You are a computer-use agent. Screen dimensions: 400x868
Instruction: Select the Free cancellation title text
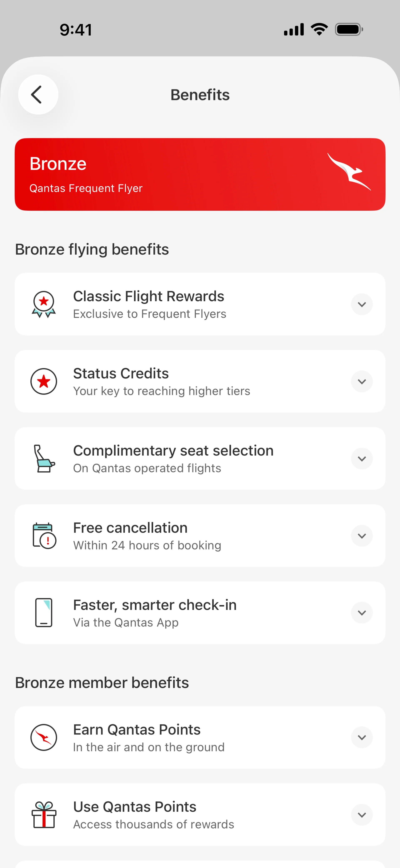(130, 528)
